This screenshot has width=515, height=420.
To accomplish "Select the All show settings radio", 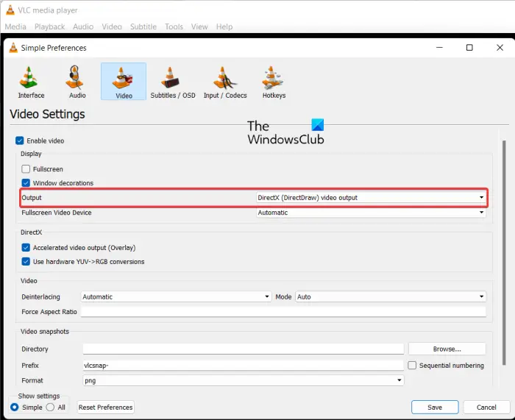I will tap(50, 407).
